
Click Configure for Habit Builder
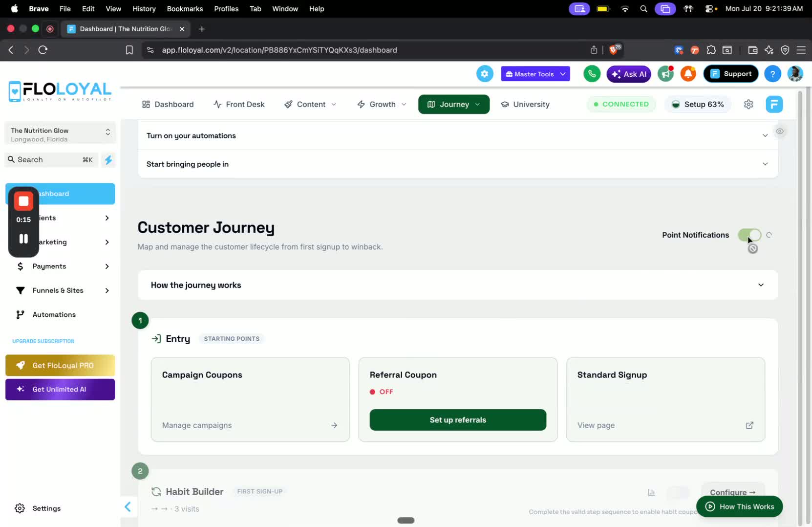[733, 492]
